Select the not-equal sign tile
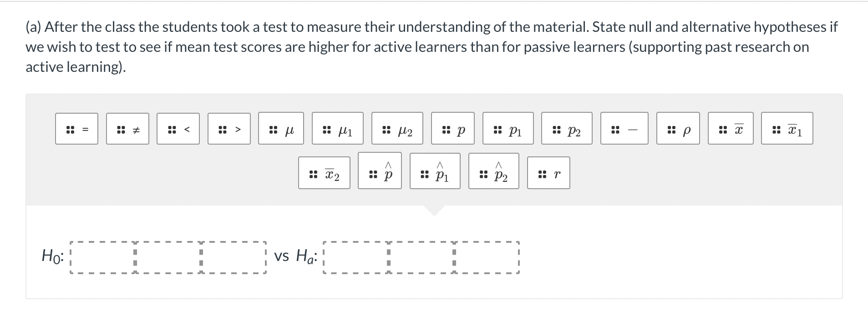Viewport: 868px width, 316px height. [127, 129]
